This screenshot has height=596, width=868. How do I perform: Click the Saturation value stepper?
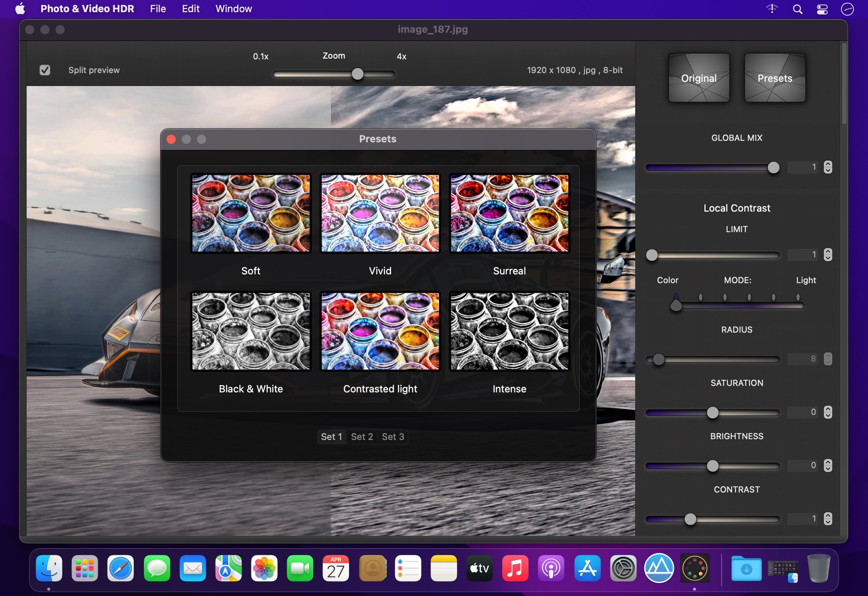click(828, 412)
